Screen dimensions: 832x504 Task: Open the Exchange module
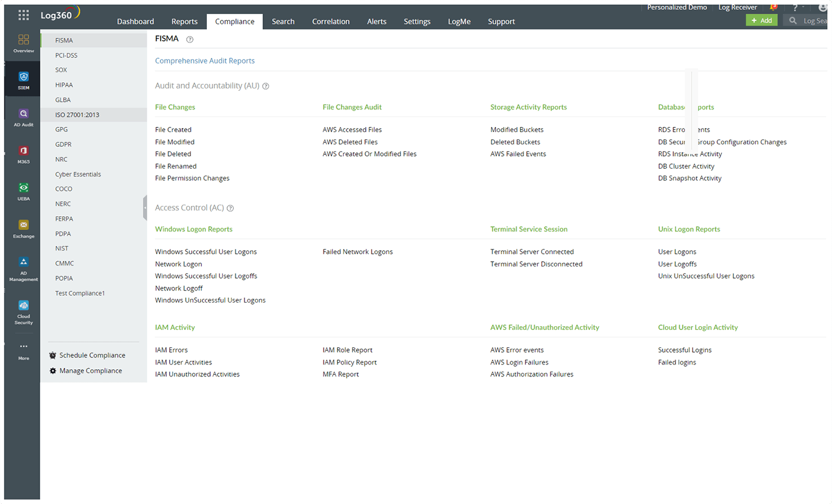[x=23, y=227]
